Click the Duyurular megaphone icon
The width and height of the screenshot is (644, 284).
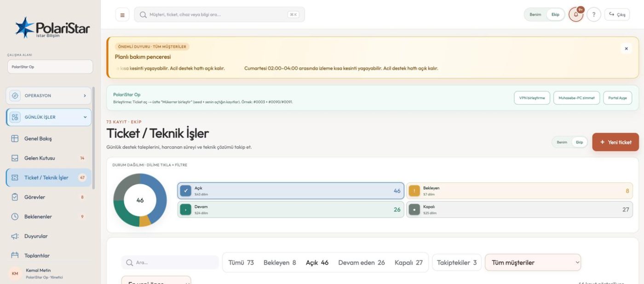[x=15, y=236]
